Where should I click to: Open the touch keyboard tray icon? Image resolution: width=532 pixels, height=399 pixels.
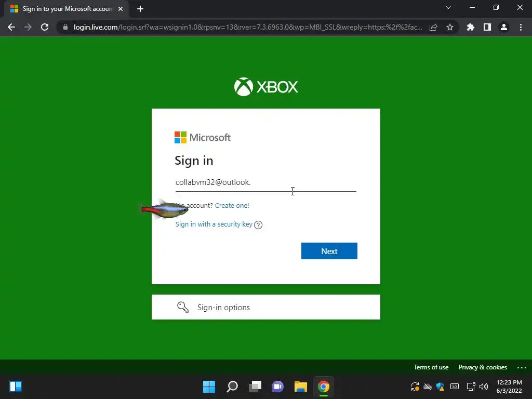(x=455, y=387)
